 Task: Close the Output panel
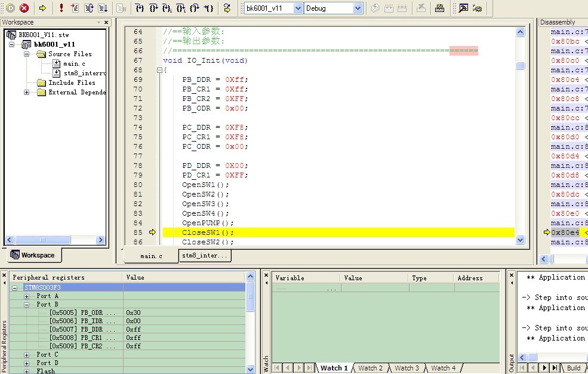(512, 275)
